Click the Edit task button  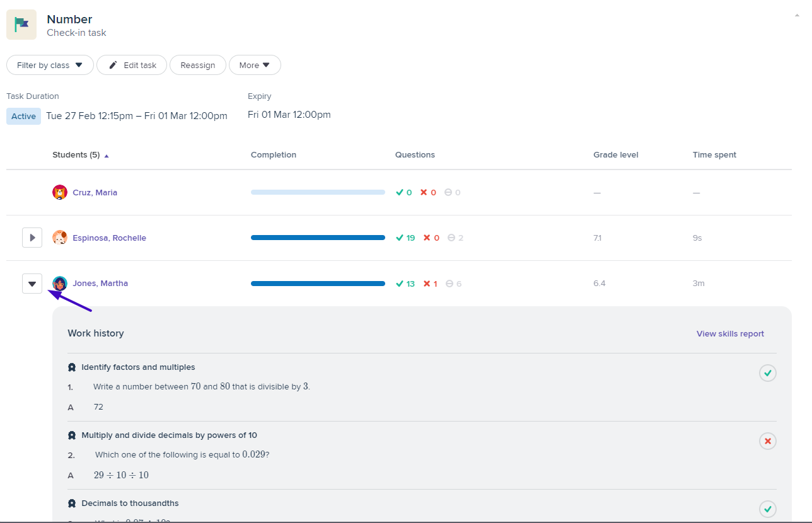(x=132, y=65)
